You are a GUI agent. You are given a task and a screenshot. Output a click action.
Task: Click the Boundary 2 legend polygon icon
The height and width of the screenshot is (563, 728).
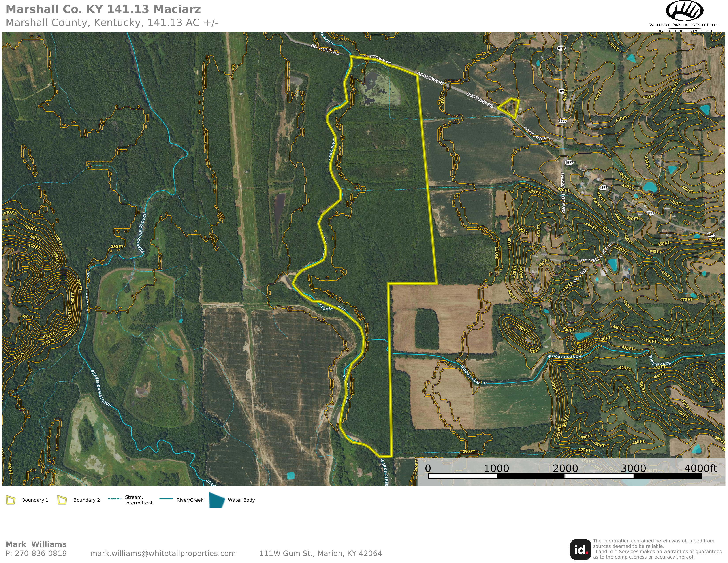click(x=62, y=500)
